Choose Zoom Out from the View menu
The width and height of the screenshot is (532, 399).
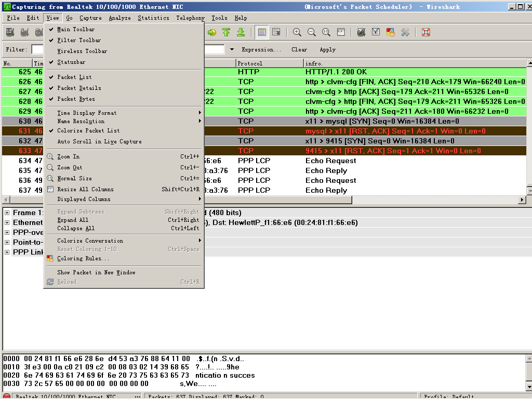tap(124, 167)
